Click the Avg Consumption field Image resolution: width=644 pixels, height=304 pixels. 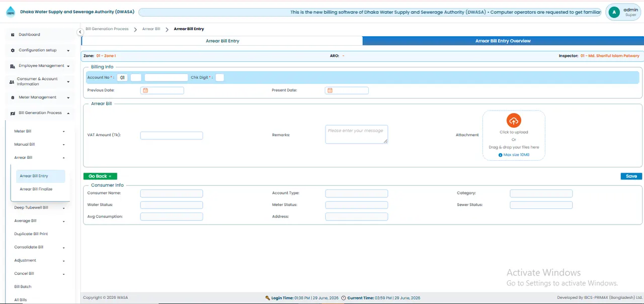click(172, 217)
